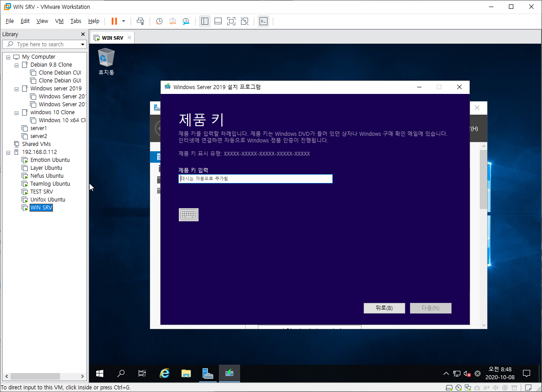This screenshot has width=542, height=392.
Task: Open the File menu
Action: click(10, 21)
